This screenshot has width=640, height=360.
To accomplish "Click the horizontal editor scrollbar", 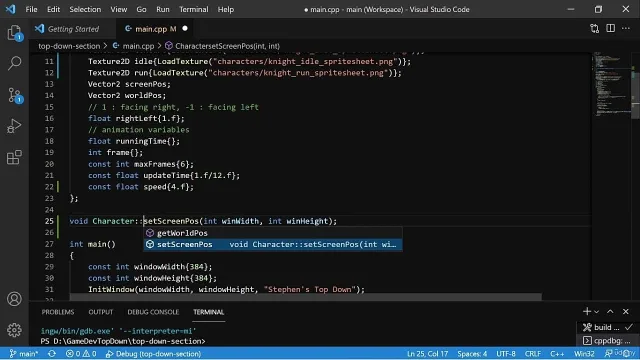I will [x=305, y=297].
